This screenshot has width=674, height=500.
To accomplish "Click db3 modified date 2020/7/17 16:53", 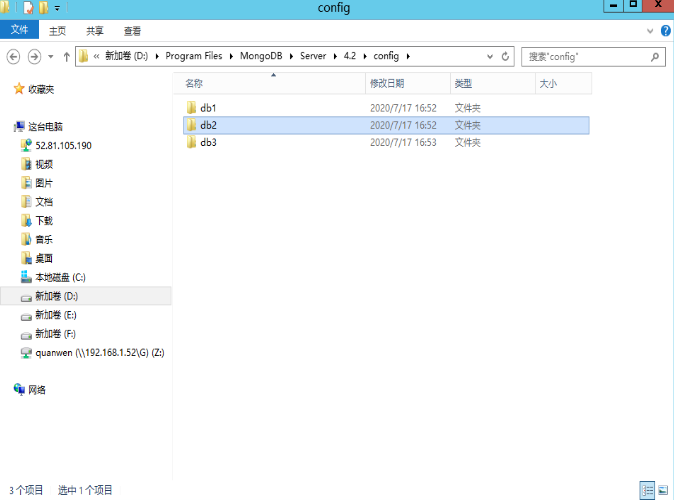I will tap(403, 142).
